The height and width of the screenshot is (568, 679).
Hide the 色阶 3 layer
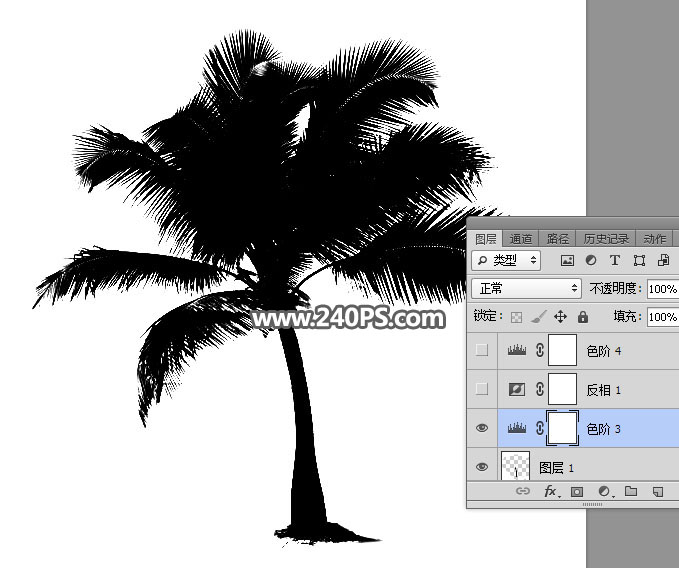[482, 428]
